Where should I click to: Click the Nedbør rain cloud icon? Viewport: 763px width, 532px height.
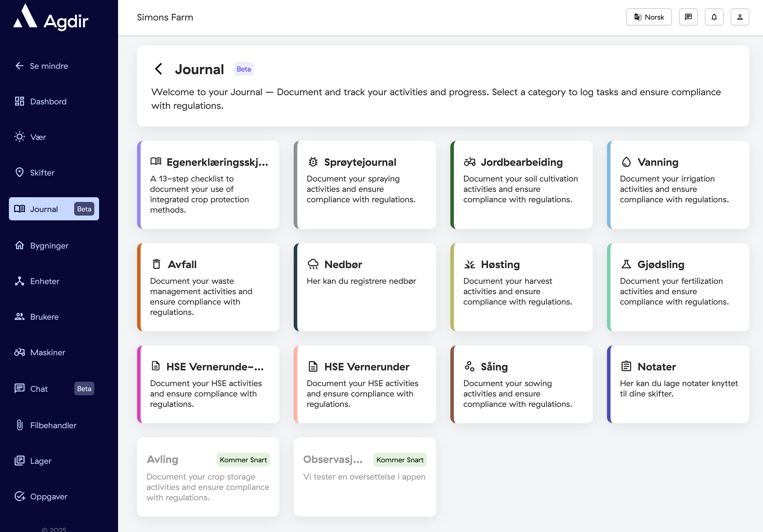[x=313, y=264]
